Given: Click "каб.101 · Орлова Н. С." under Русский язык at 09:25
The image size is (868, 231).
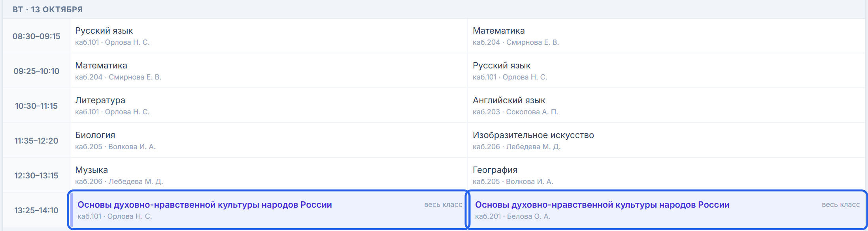Looking at the screenshot, I should (x=510, y=77).
